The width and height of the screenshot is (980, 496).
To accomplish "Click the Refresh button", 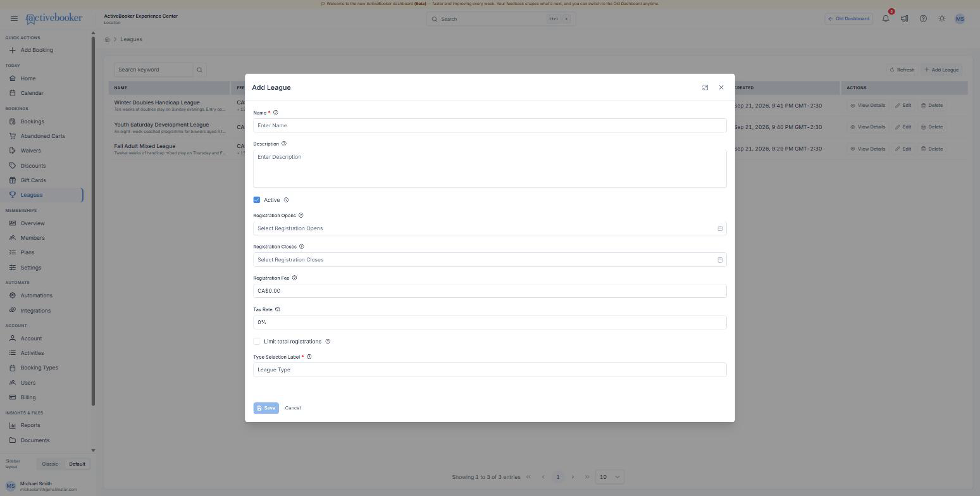I will click(x=902, y=70).
